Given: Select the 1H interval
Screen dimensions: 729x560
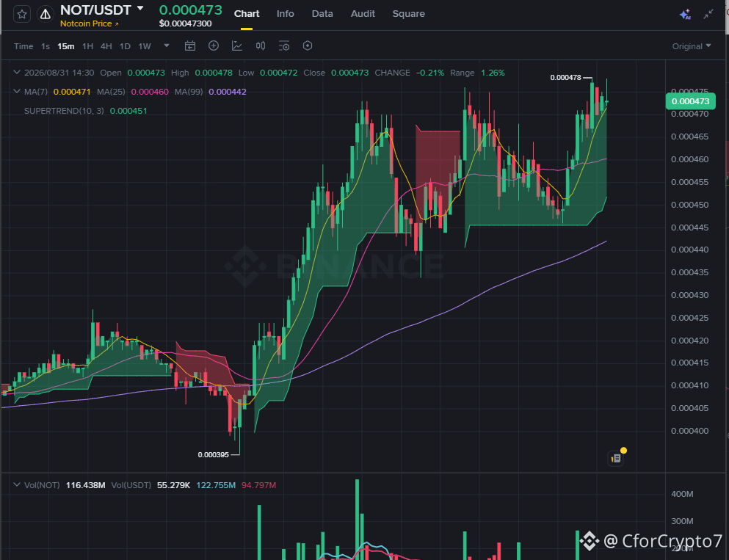Looking at the screenshot, I should click(87, 46).
